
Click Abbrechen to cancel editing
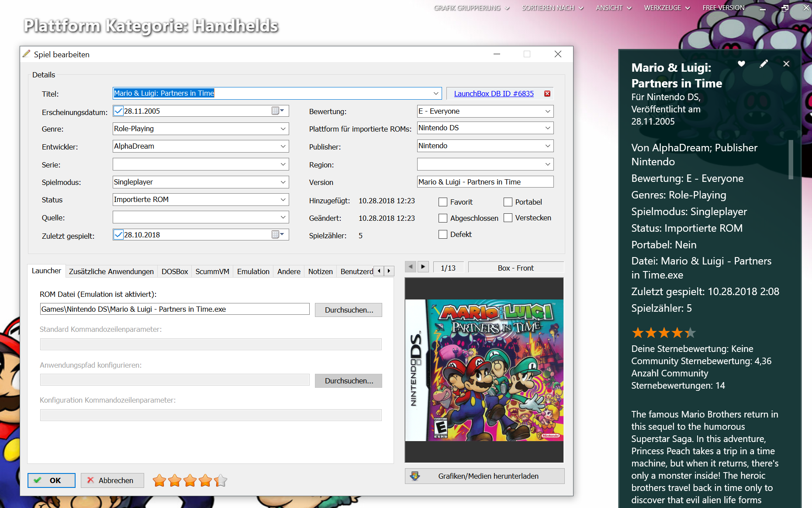112,480
